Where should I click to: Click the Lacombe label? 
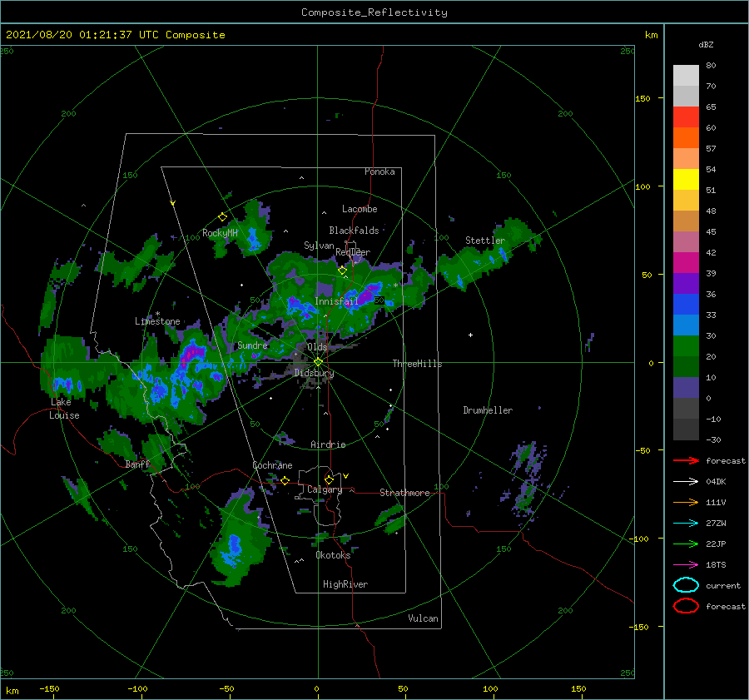(x=360, y=209)
